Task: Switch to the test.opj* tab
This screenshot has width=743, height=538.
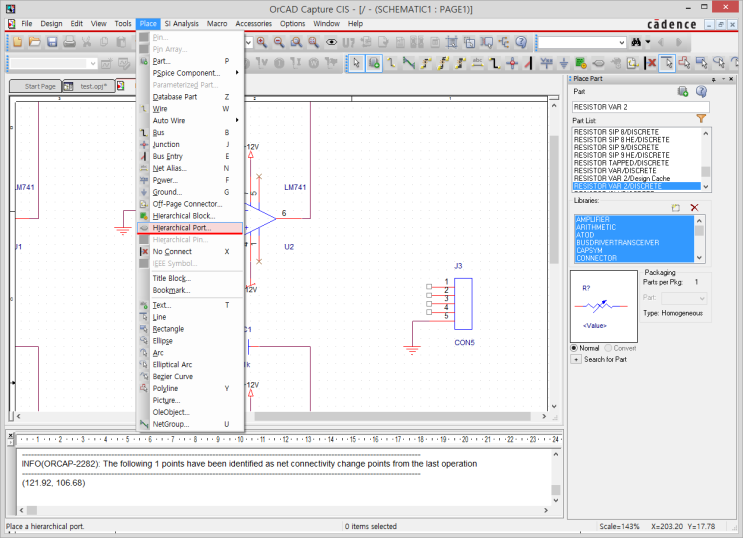Action: pyautogui.click(x=89, y=86)
